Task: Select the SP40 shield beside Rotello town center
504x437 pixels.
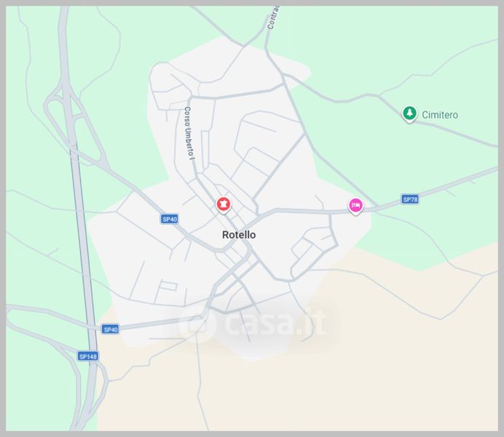Action: pyautogui.click(x=170, y=219)
